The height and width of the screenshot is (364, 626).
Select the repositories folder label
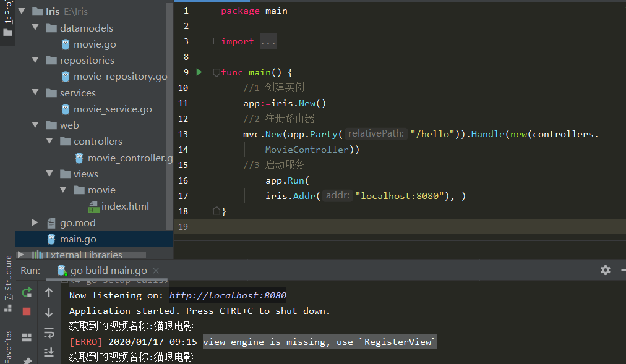[87, 61]
